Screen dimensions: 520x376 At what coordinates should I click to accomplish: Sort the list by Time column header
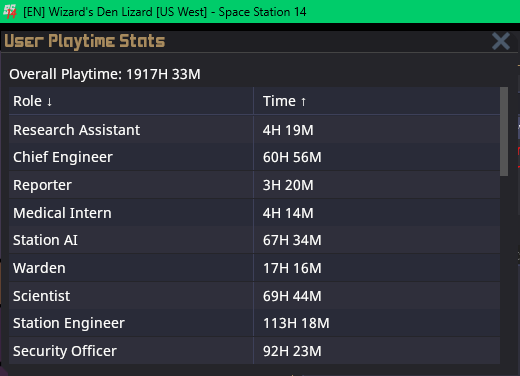point(377,101)
